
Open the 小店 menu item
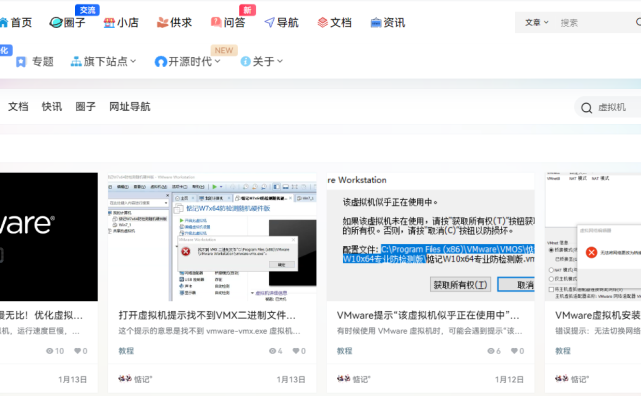pyautogui.click(x=128, y=22)
